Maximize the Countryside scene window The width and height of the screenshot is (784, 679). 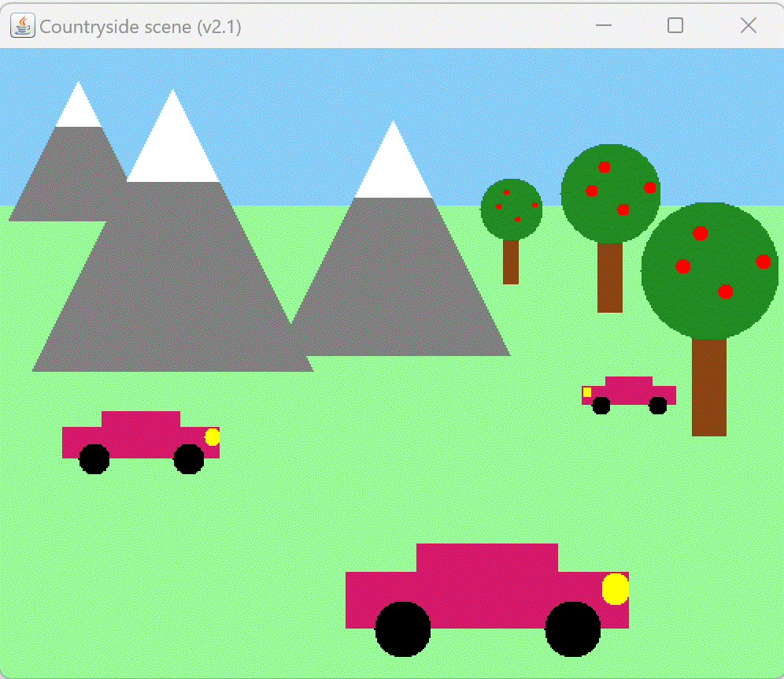[x=675, y=25]
